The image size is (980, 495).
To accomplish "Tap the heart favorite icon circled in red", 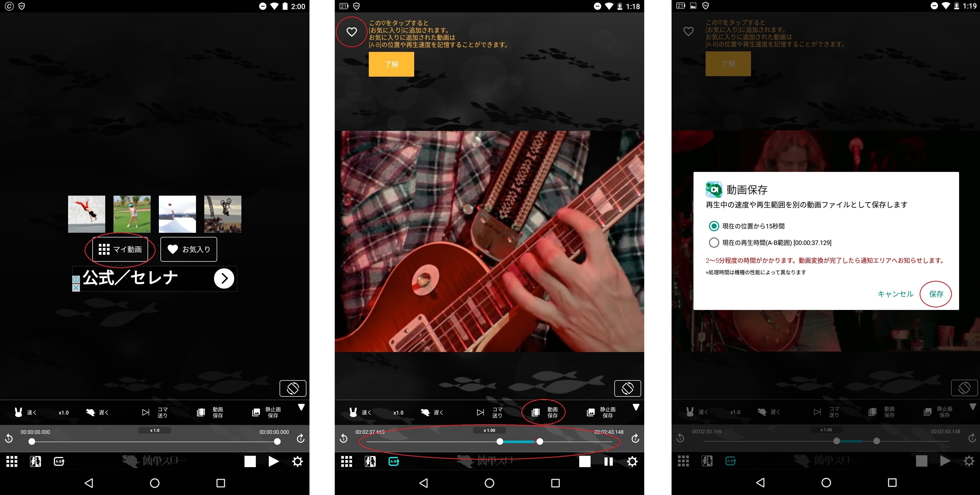I will [352, 32].
